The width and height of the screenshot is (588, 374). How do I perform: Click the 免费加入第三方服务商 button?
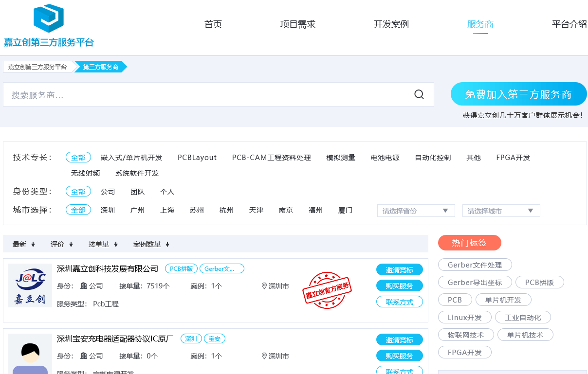(519, 94)
